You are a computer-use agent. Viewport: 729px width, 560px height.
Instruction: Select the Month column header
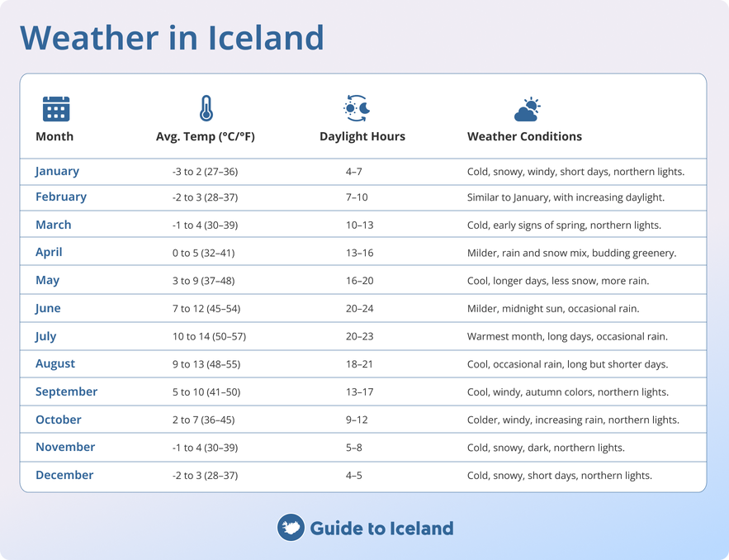54,136
